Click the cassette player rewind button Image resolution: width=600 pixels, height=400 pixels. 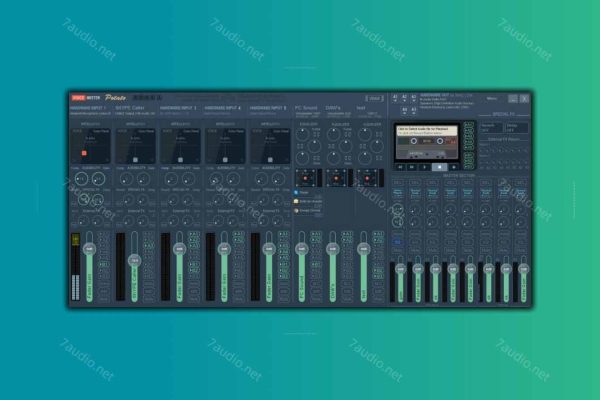[x=400, y=167]
